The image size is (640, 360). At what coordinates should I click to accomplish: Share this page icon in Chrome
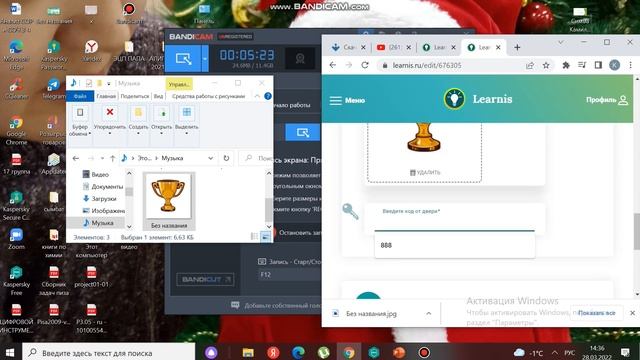[x=530, y=65]
